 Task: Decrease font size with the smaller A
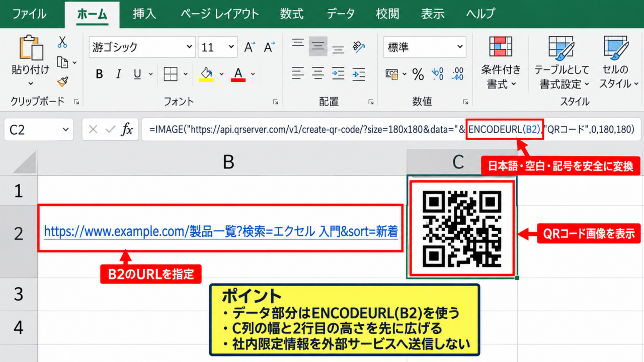pyautogui.click(x=269, y=47)
